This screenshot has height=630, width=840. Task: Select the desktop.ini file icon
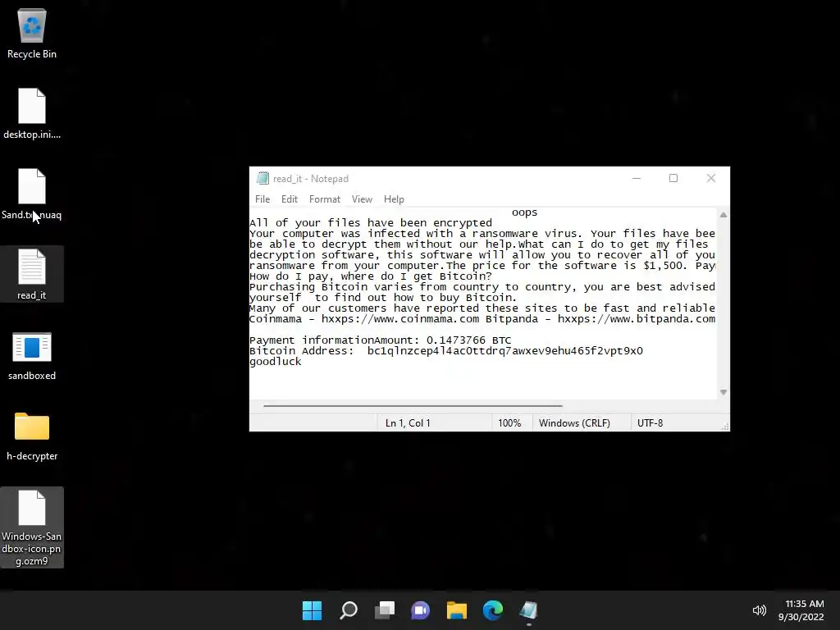pyautogui.click(x=32, y=113)
